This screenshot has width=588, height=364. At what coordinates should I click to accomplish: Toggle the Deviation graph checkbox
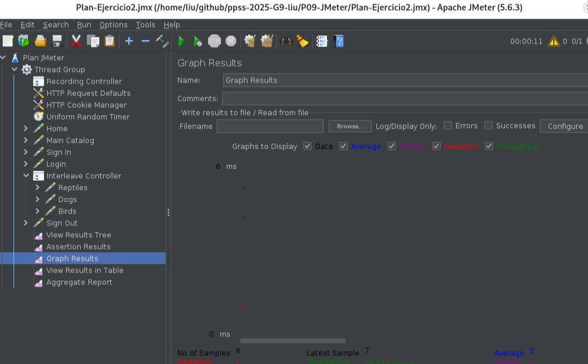point(436,146)
